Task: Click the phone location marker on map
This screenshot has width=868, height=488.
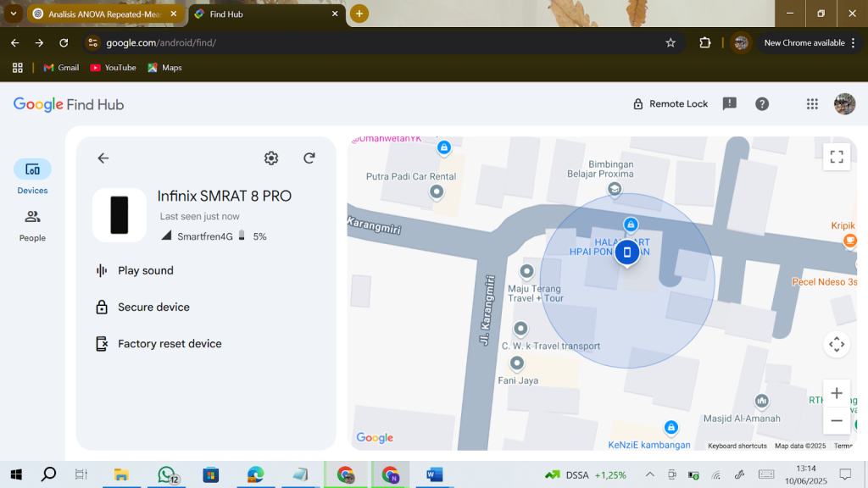Action: pyautogui.click(x=627, y=252)
